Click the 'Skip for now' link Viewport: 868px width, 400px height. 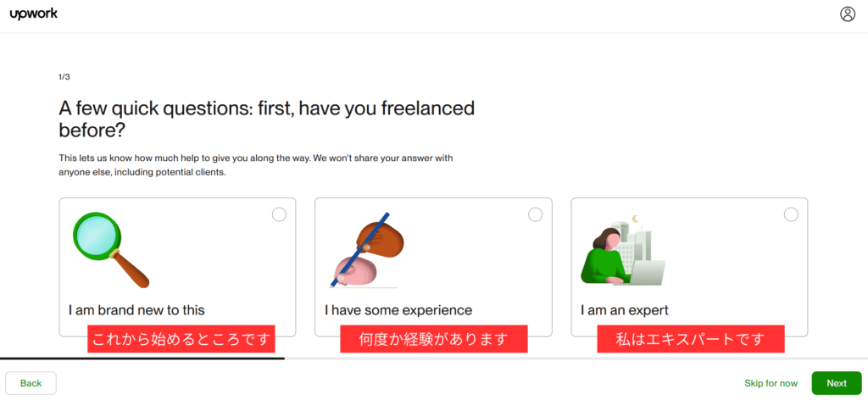[771, 383]
